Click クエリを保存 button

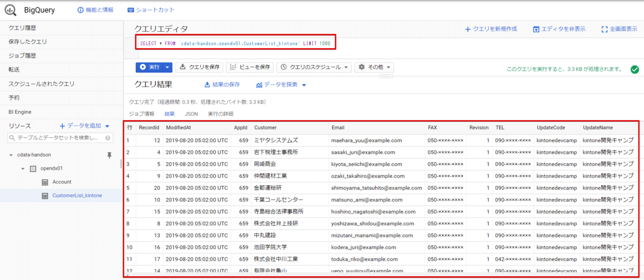point(199,67)
